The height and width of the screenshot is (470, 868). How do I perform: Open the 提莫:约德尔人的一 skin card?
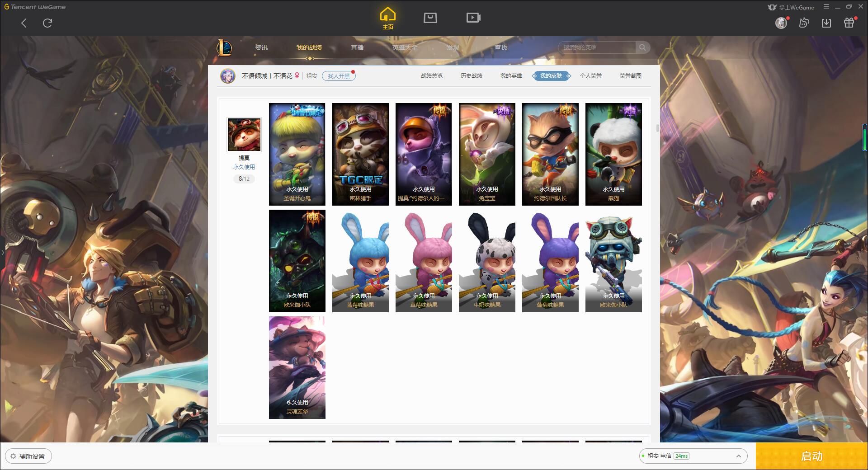pyautogui.click(x=424, y=154)
